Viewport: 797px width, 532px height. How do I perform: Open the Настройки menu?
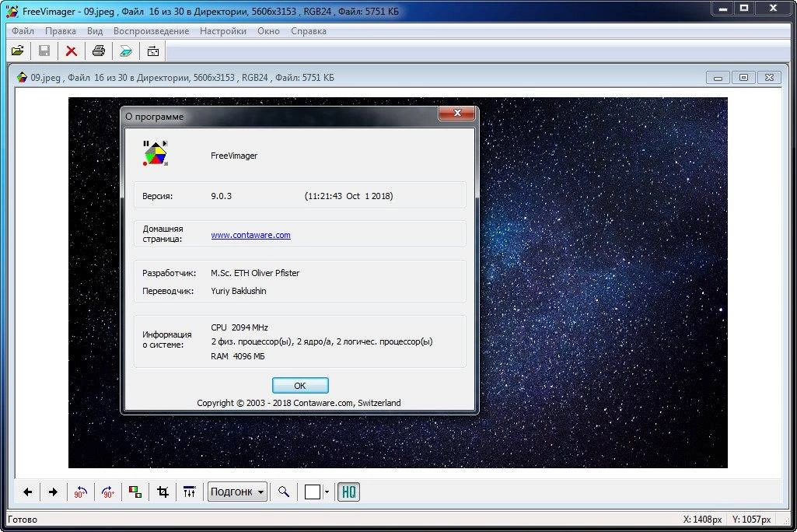pyautogui.click(x=222, y=31)
